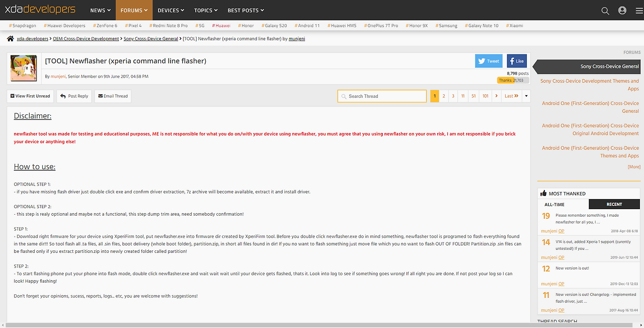Open the #Huawei tag
Viewport: 644px width, 328px height.
tap(221, 26)
